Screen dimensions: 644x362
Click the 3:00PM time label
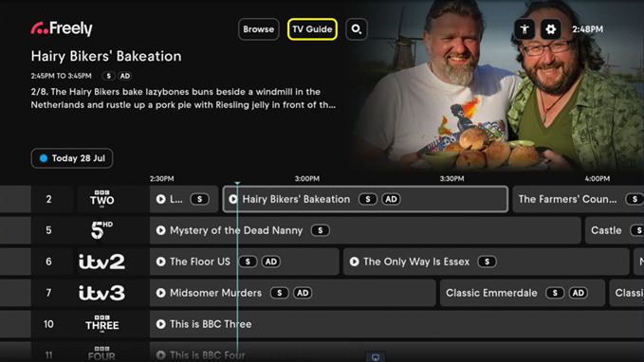[x=306, y=178]
